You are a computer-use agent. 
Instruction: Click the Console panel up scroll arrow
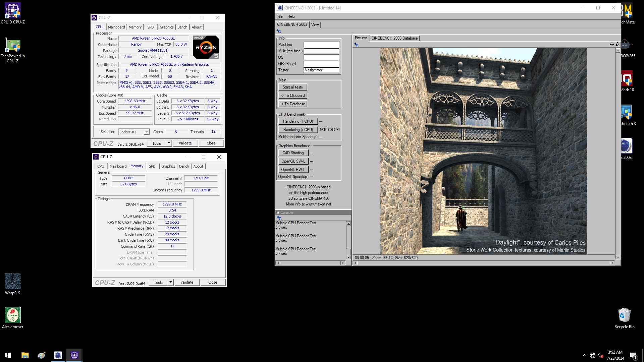tap(348, 224)
